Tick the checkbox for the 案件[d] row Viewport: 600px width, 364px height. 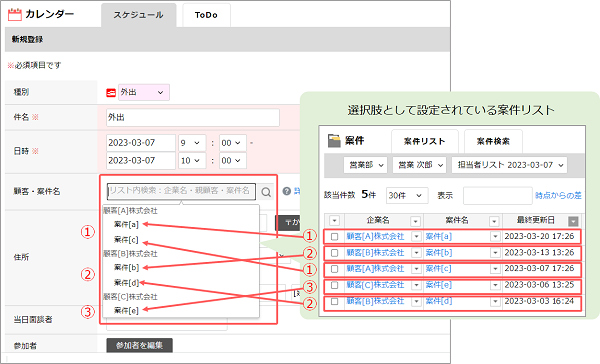334,301
